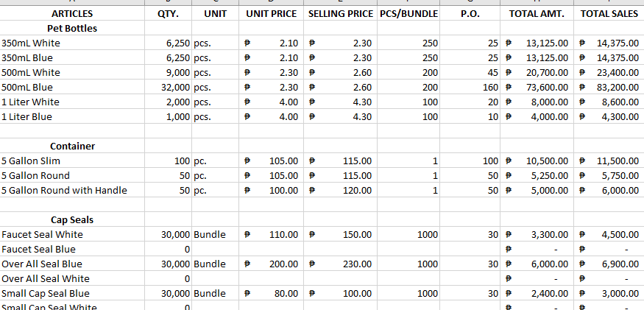Select the TOTAL SALES header cell
This screenshot has height=310, width=644.
pos(609,14)
